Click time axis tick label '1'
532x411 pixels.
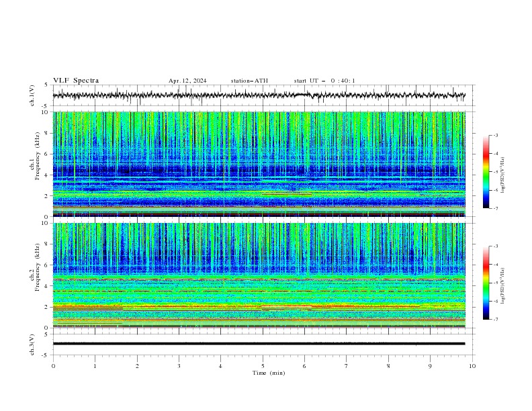[95, 366]
